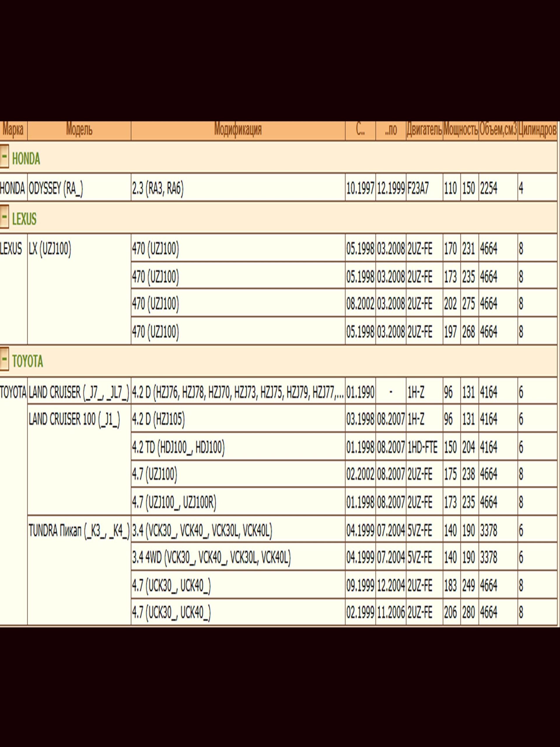Click the 1HD-FTE engine cell
Image resolution: width=560 pixels, height=747 pixels.
(x=422, y=447)
